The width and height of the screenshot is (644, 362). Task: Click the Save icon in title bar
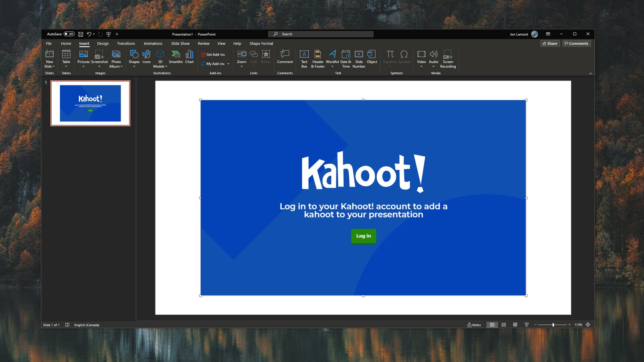(80, 34)
